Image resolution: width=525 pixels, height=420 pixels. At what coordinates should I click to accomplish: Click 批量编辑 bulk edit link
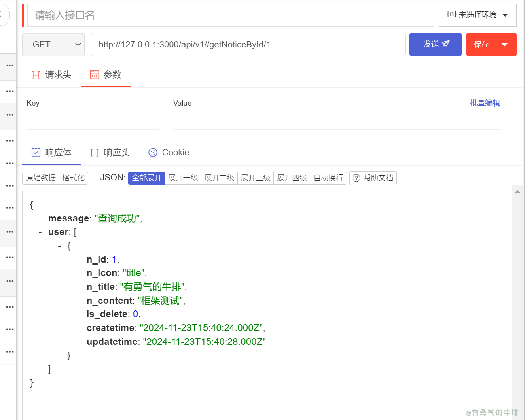(485, 103)
